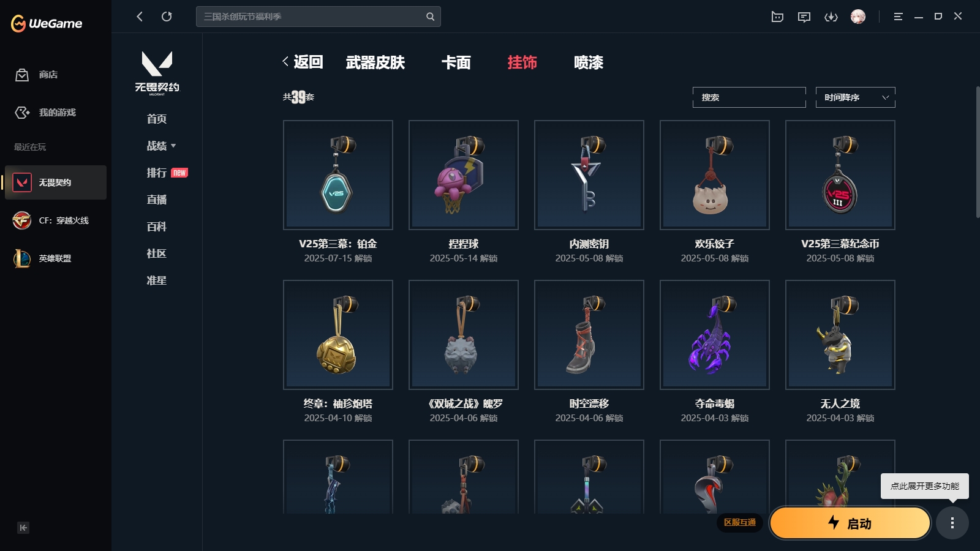Open the hamburger menu icon
Image resolution: width=980 pixels, height=551 pixels.
point(898,17)
